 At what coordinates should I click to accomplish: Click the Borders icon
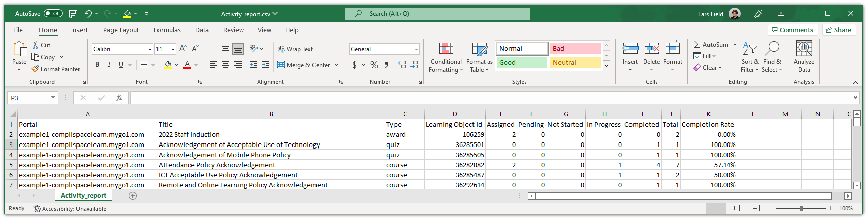144,64
